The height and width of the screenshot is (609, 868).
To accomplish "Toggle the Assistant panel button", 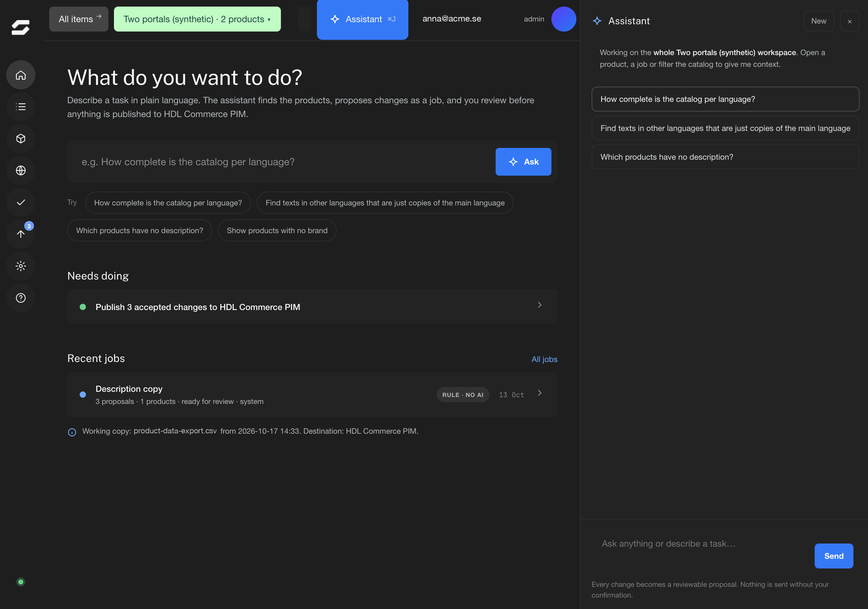I will [362, 19].
